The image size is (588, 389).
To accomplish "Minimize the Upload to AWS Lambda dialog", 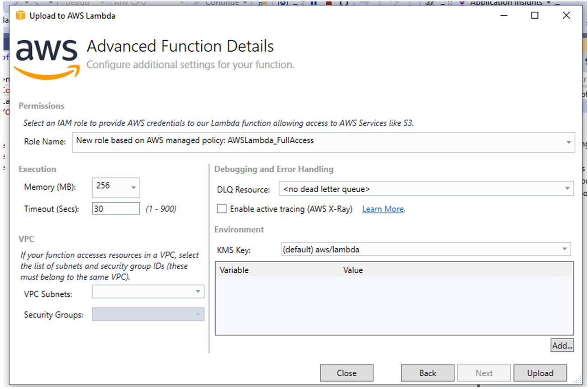I will pyautogui.click(x=504, y=16).
